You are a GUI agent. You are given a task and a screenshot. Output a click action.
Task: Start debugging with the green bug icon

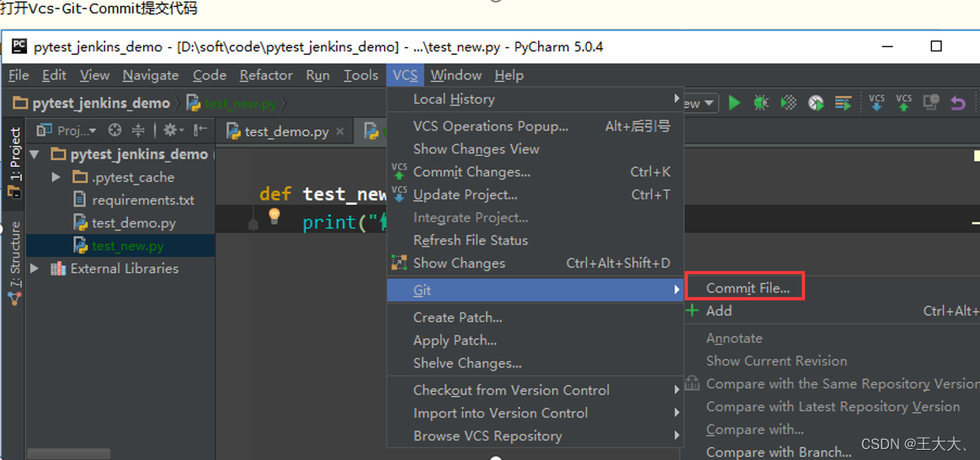click(x=760, y=103)
